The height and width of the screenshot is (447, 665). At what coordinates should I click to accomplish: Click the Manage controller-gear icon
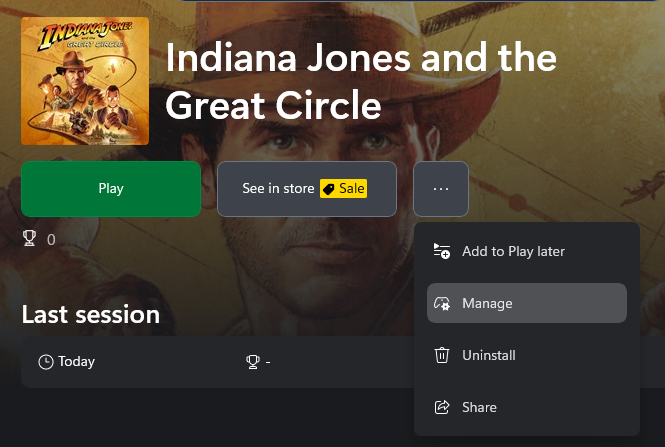click(442, 303)
